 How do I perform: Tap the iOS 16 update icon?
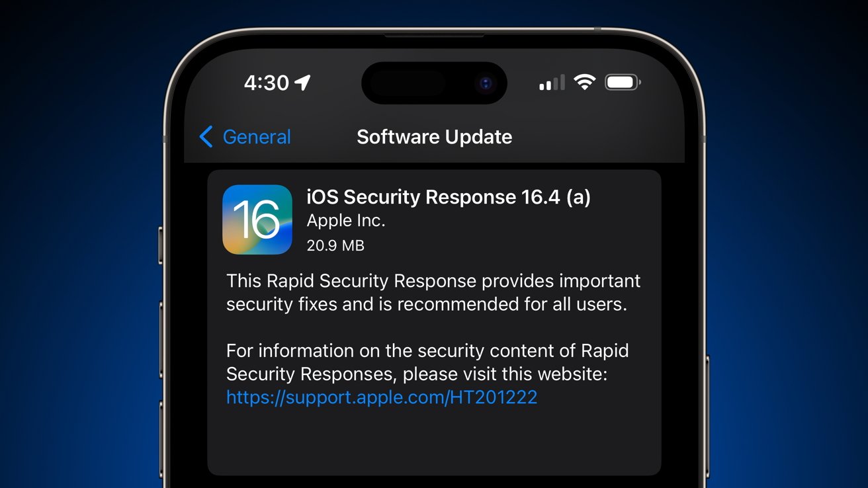257,220
